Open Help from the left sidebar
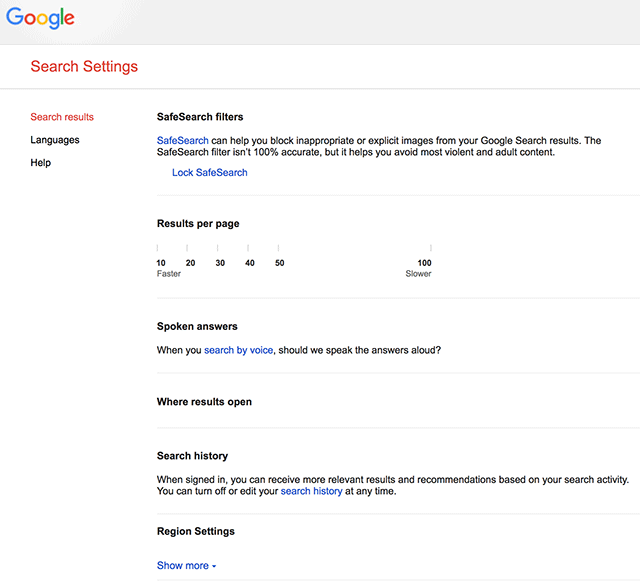This screenshot has width=640, height=582. [40, 162]
